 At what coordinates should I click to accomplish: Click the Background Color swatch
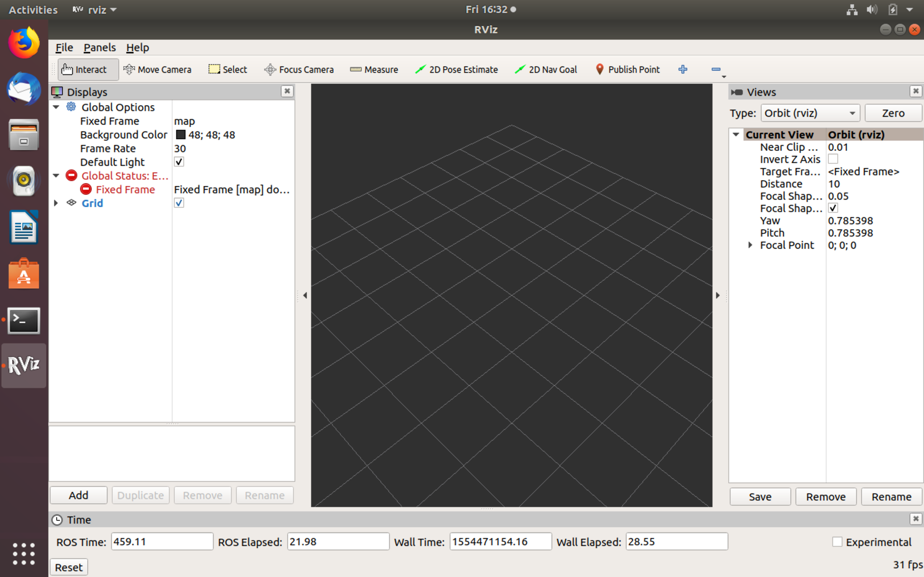point(180,135)
